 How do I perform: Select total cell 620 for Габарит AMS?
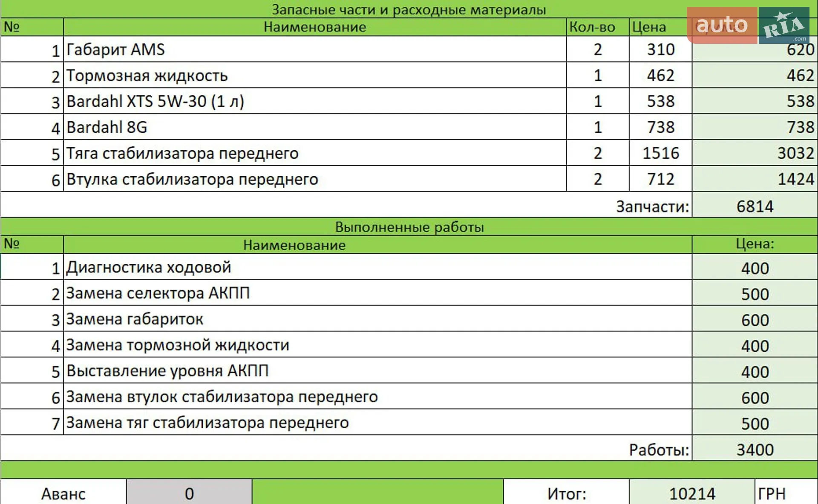coord(755,49)
